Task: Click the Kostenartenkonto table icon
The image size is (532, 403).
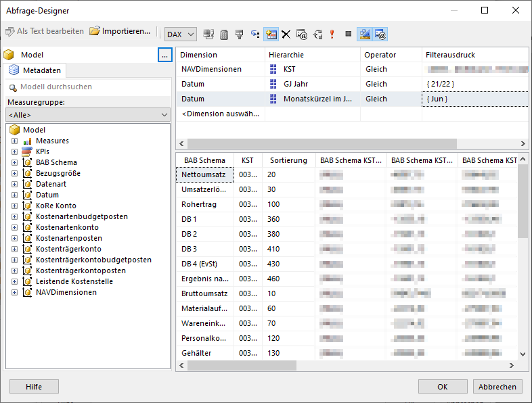Action: coord(27,227)
